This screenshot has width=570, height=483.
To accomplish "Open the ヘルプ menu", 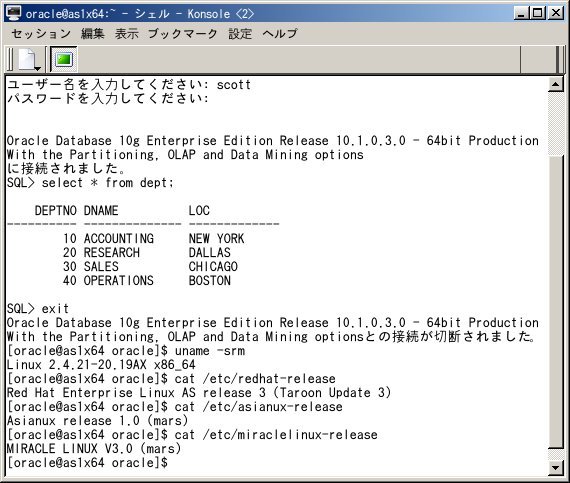I will click(280, 33).
